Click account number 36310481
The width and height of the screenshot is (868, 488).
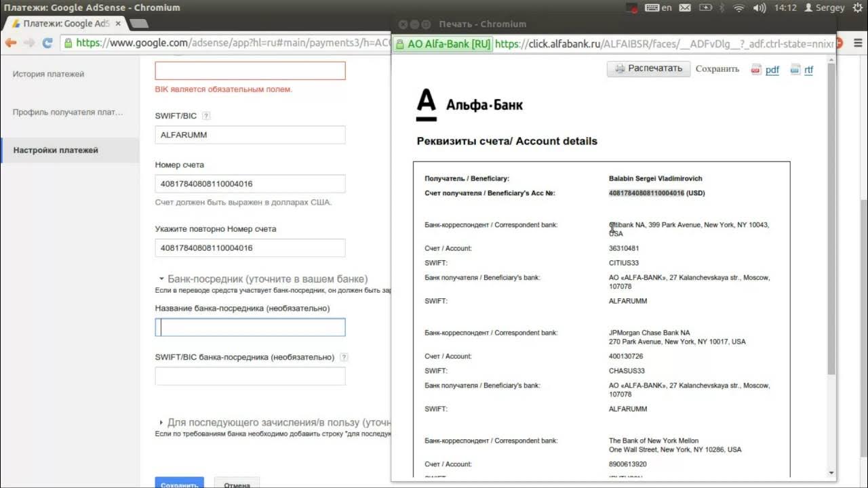coord(624,248)
